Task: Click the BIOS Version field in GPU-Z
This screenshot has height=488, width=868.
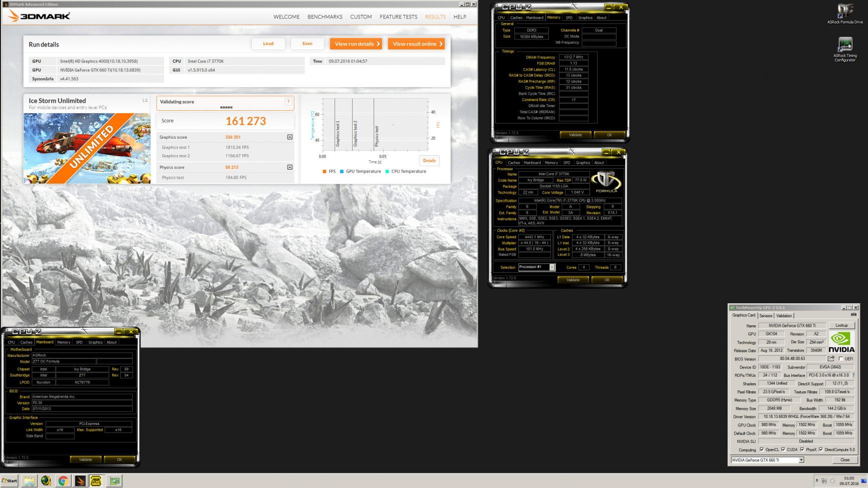Action: click(x=792, y=359)
